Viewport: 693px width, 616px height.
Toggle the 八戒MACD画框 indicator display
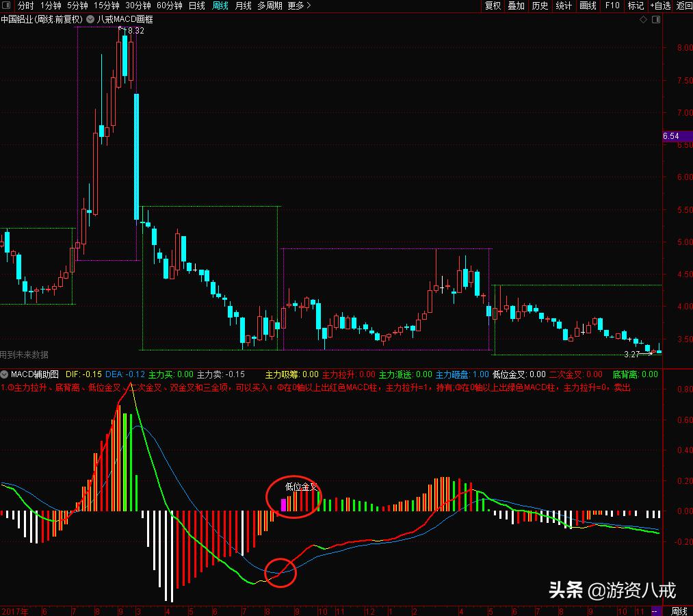[89, 19]
